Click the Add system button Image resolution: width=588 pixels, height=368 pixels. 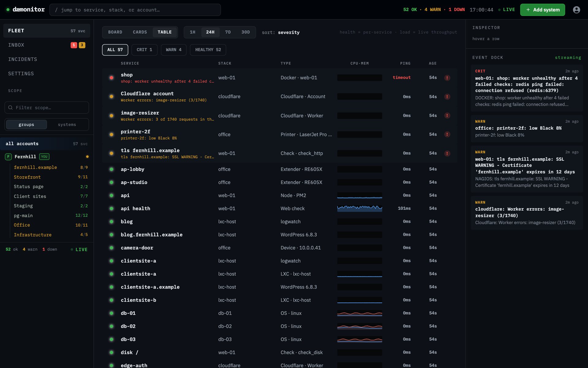pyautogui.click(x=542, y=10)
